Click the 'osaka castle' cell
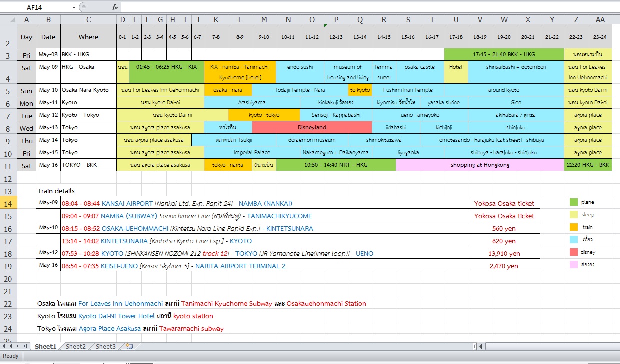This screenshot has width=620, height=364. pyautogui.click(x=420, y=72)
